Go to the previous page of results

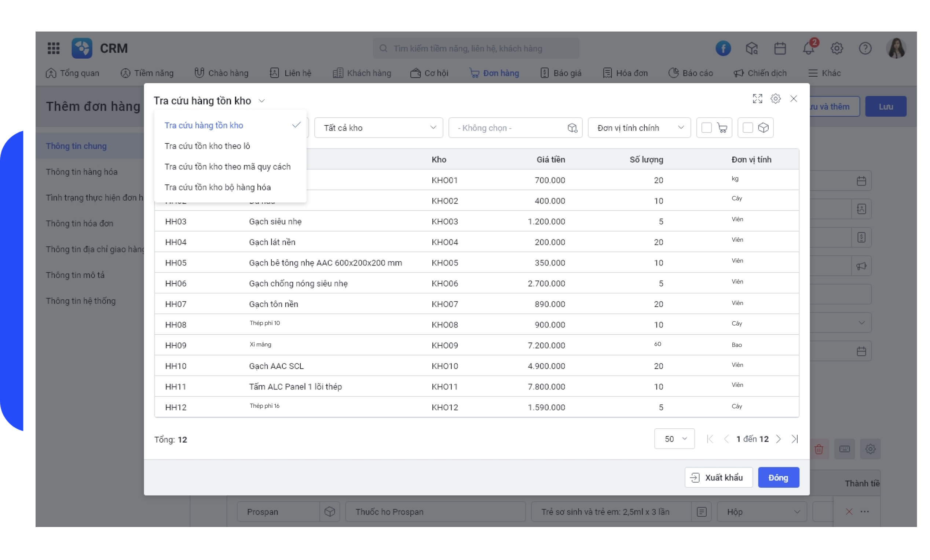(726, 439)
